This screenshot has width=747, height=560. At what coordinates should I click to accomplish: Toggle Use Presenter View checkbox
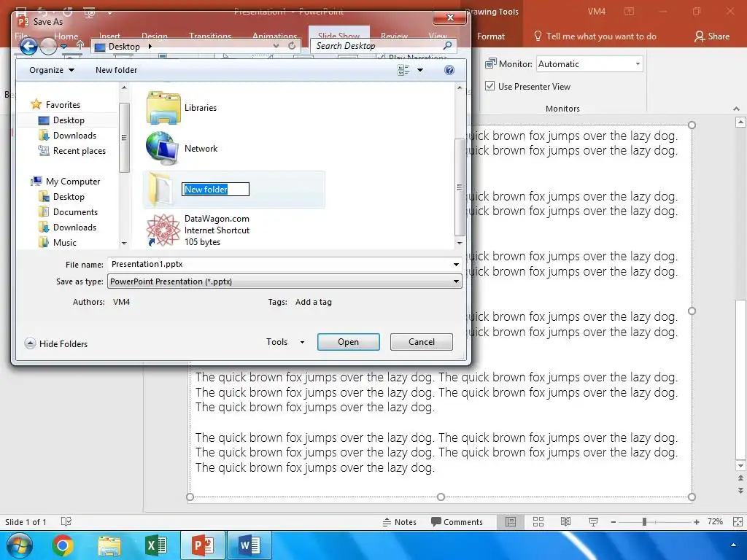coord(489,86)
